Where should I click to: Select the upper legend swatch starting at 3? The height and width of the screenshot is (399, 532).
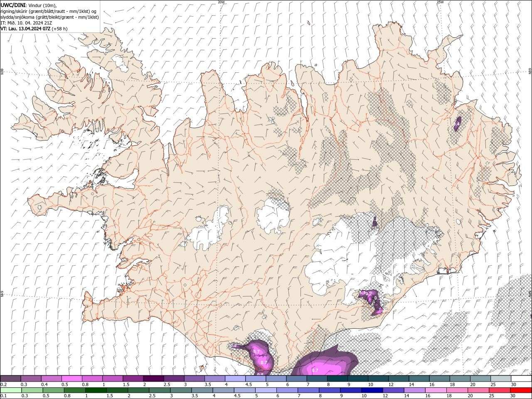194,379
